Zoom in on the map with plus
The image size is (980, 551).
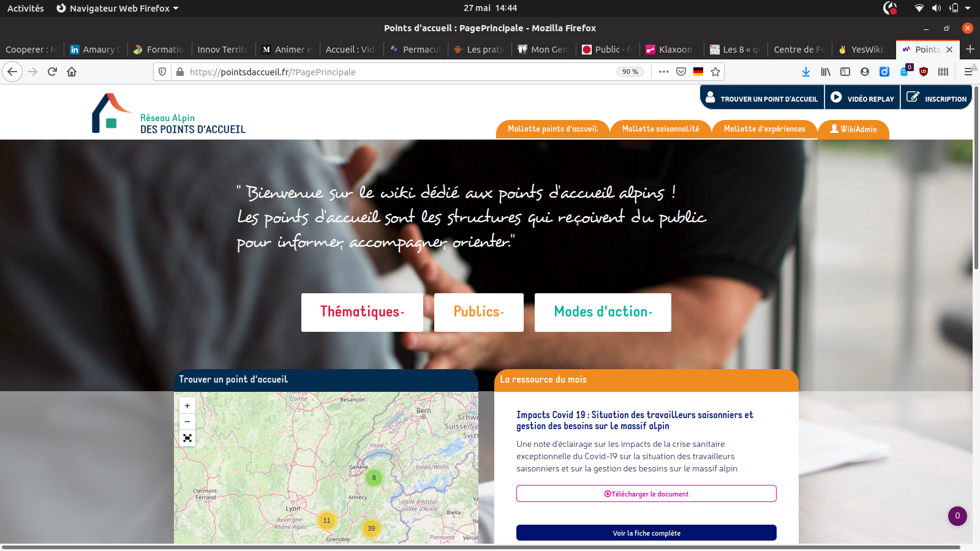tap(187, 405)
